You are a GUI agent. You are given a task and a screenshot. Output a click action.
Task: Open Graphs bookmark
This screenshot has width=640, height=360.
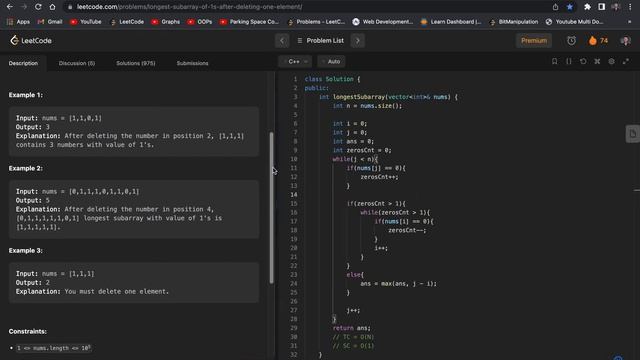click(166, 22)
